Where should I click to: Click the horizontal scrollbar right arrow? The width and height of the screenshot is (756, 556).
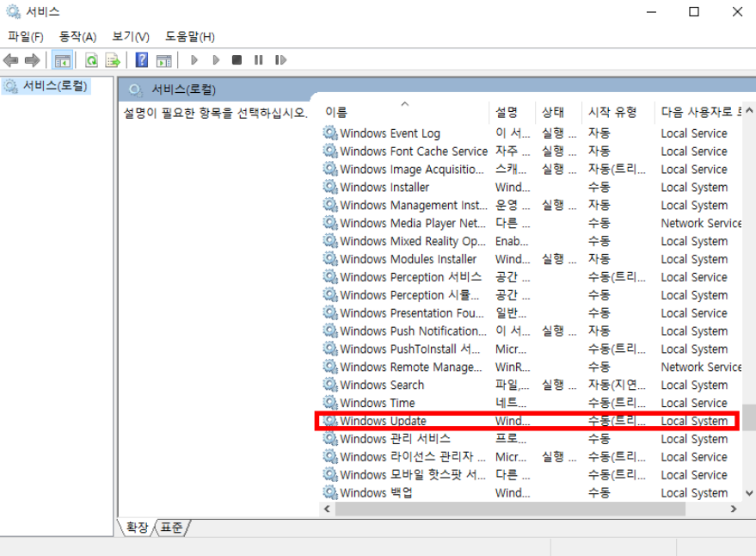(734, 509)
